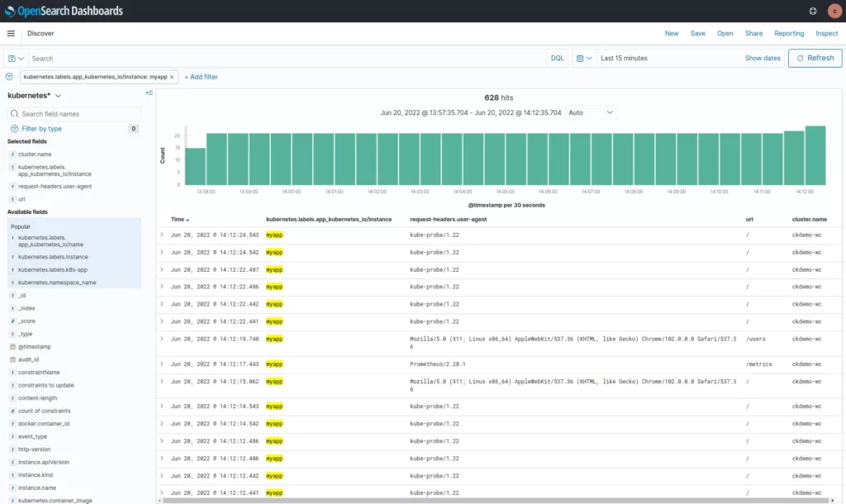Viewport: 846px width, 504px height.
Task: Open the Inspect menu item
Action: coord(826,34)
